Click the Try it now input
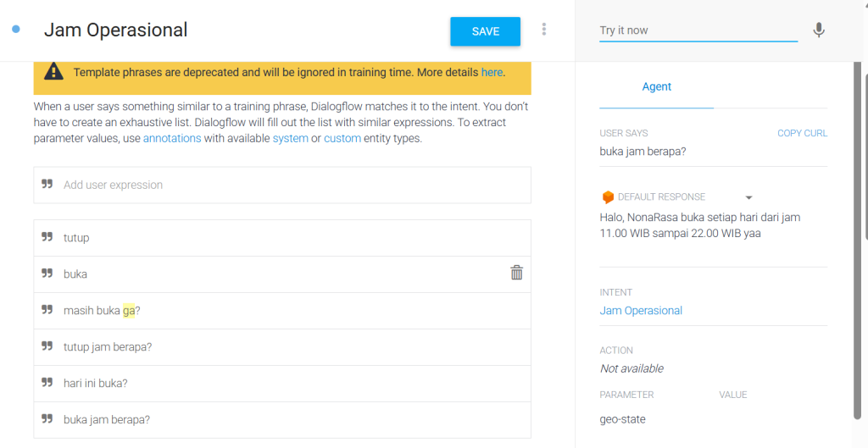This screenshot has height=448, width=868. click(698, 30)
